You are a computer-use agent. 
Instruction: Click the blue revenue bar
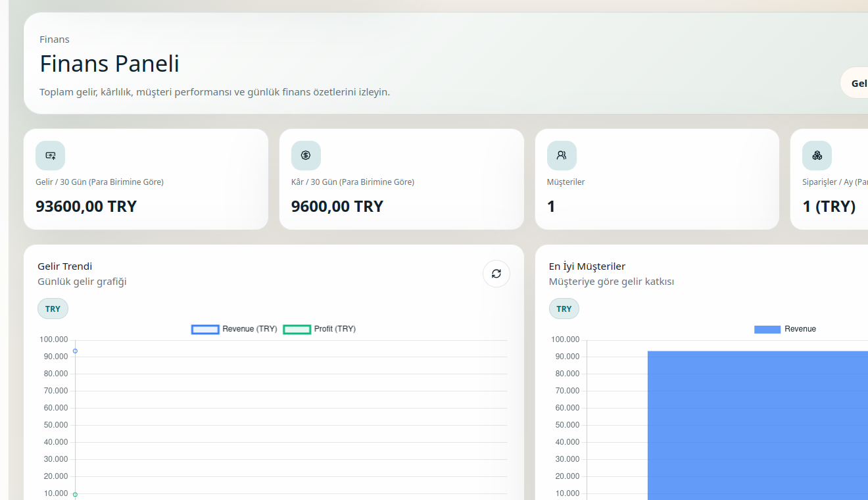(x=758, y=425)
